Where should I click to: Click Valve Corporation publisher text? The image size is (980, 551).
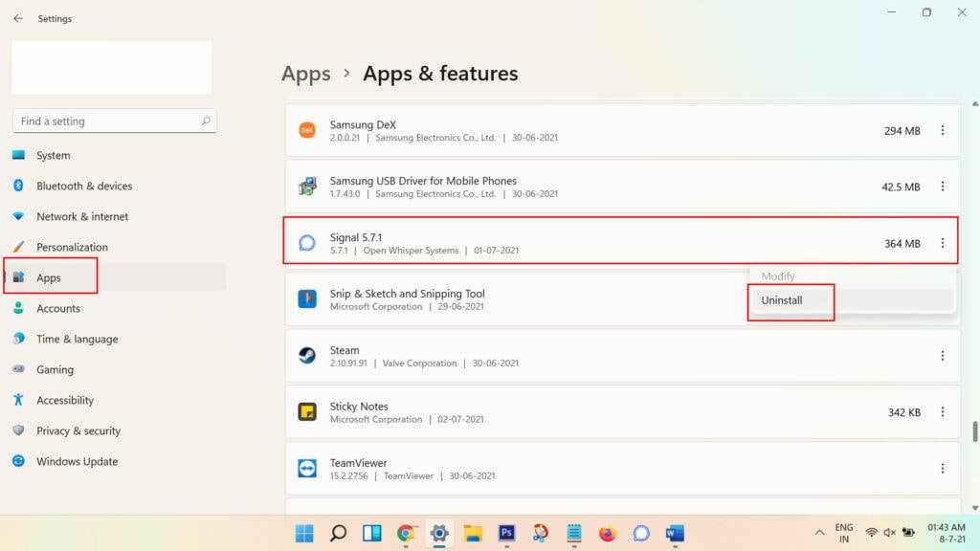click(x=419, y=363)
